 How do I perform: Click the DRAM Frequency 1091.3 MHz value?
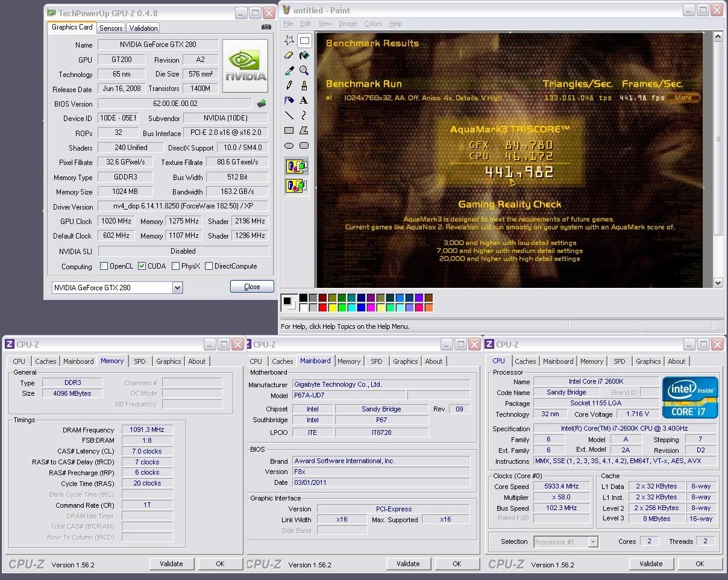(147, 429)
